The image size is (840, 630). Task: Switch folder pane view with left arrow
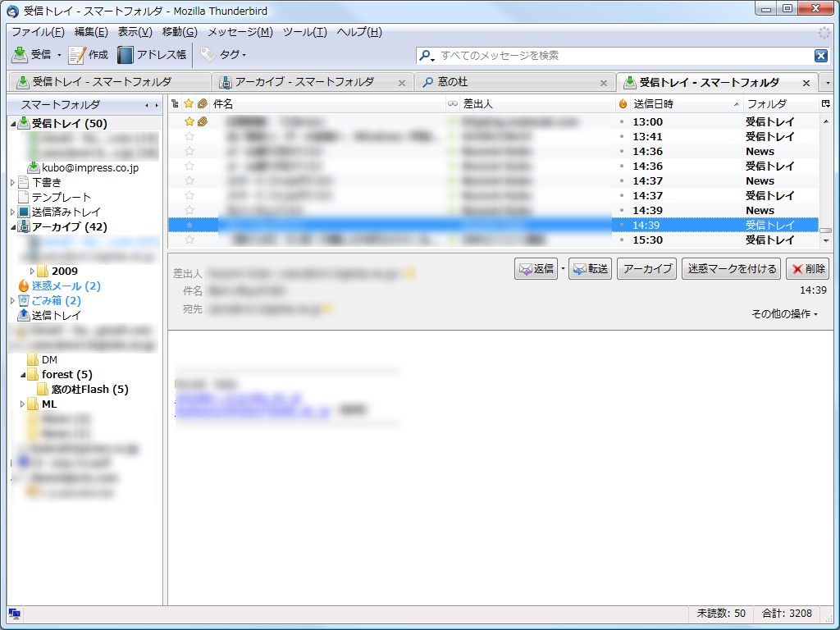[147, 105]
